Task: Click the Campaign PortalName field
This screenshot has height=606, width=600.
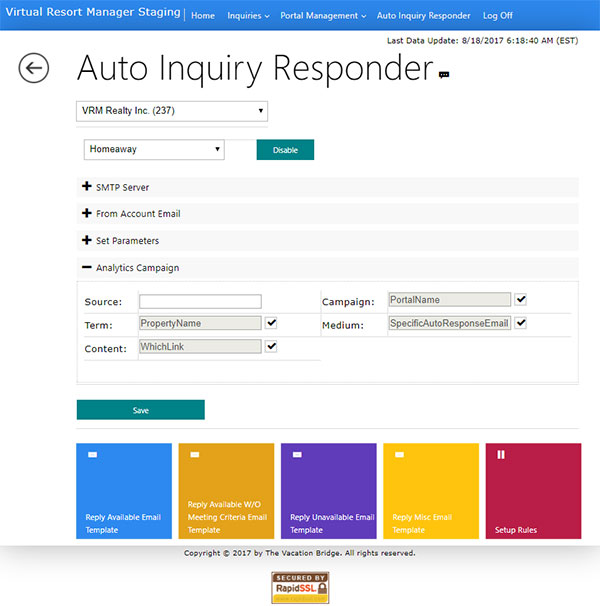Action: coord(450,300)
